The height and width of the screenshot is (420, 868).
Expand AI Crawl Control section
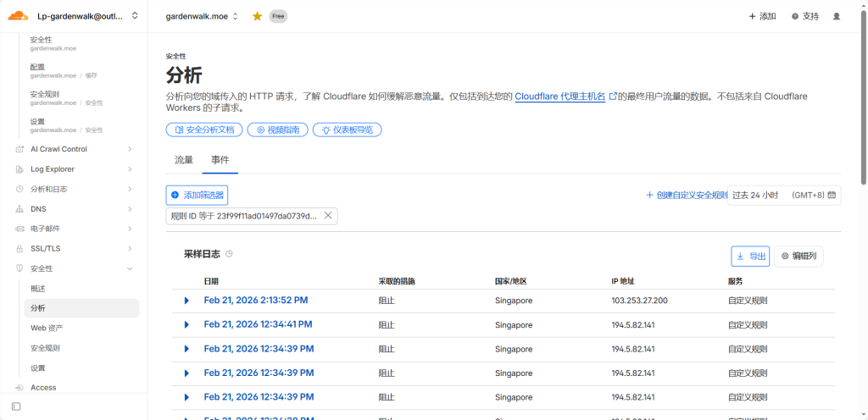point(130,149)
